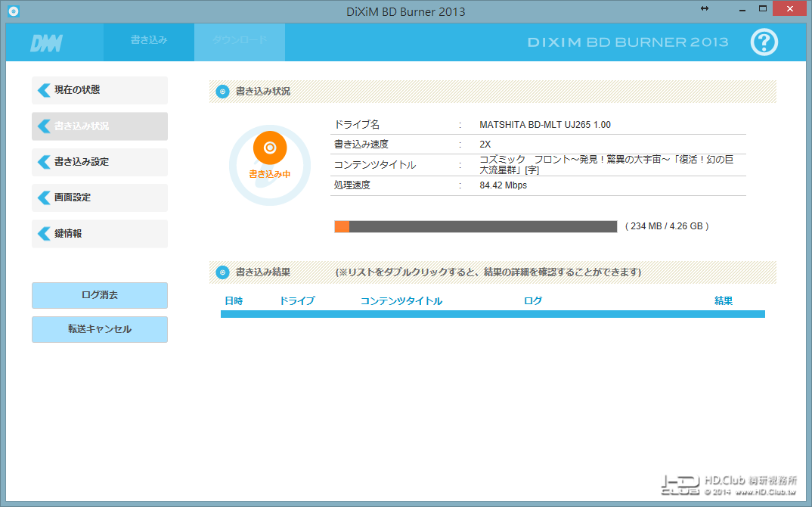Click the progress size text 234 MB / 4.26 GB
The width and height of the screenshot is (812, 507).
point(667,226)
